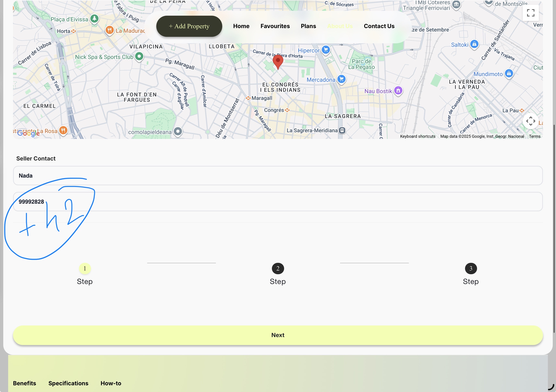556x392 pixels.
Task: Select the Nau Bostik map marker
Action: click(x=398, y=91)
